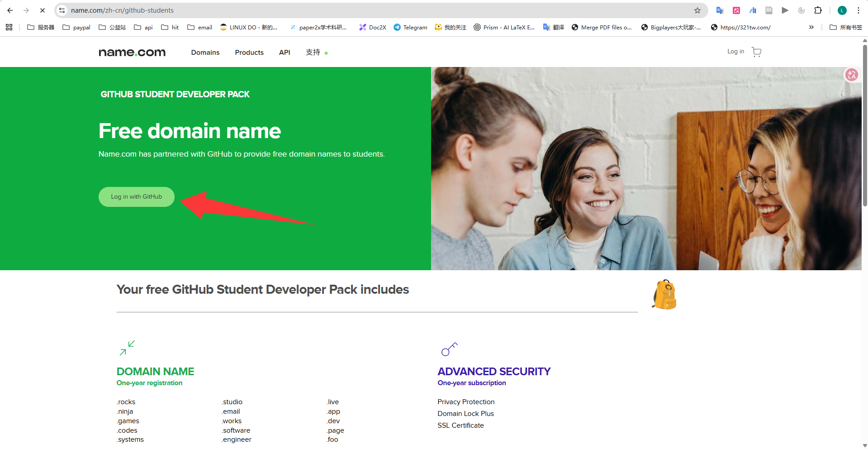This screenshot has width=868, height=449.
Task: View site information icon in address bar
Action: point(62,10)
